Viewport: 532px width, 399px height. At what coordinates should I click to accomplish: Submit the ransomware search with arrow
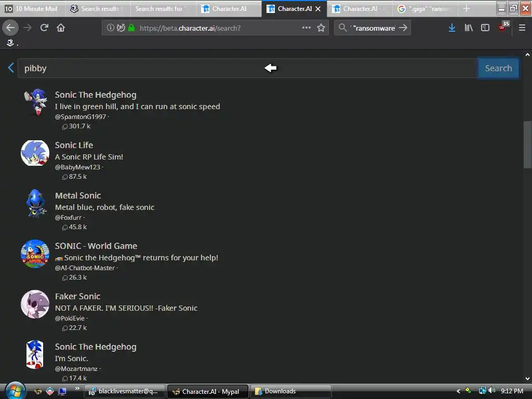coord(403,28)
